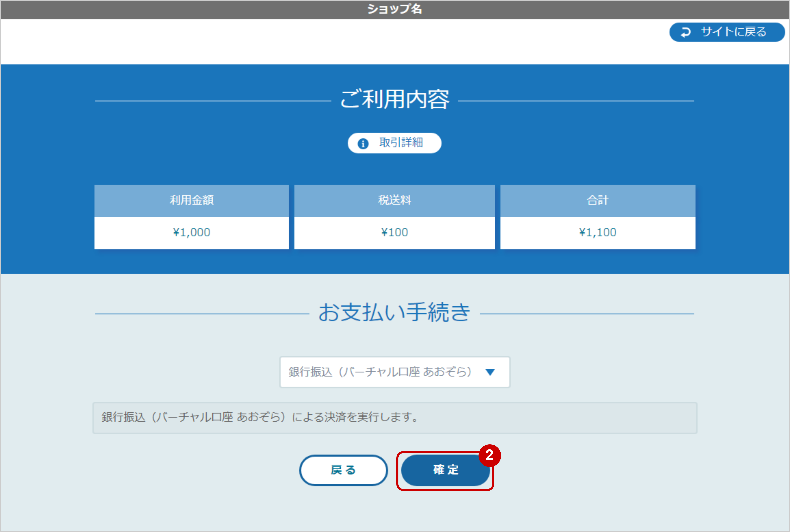This screenshot has height=532, width=790.
Task: Click the 合計 column header
Action: 597,200
